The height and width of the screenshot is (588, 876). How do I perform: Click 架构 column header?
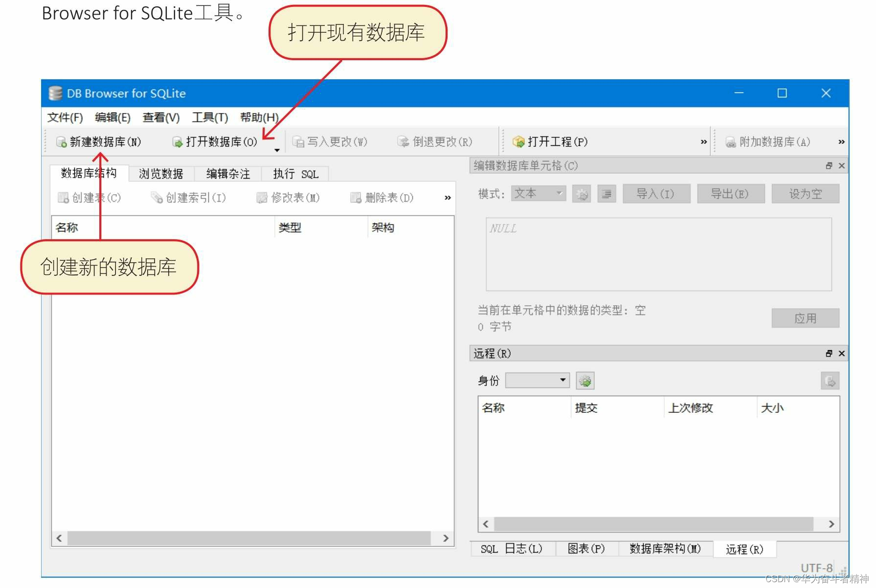click(411, 227)
